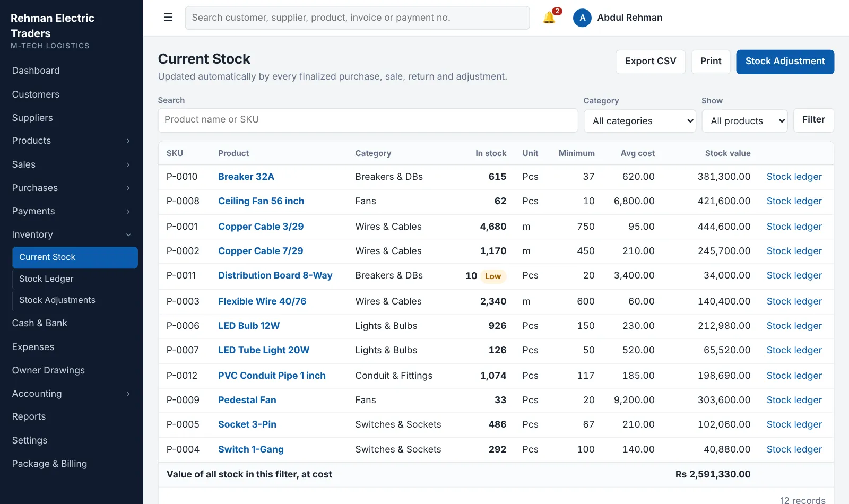Viewport: 849px width, 504px height.
Task: Focus the global search field
Action: coord(357,18)
